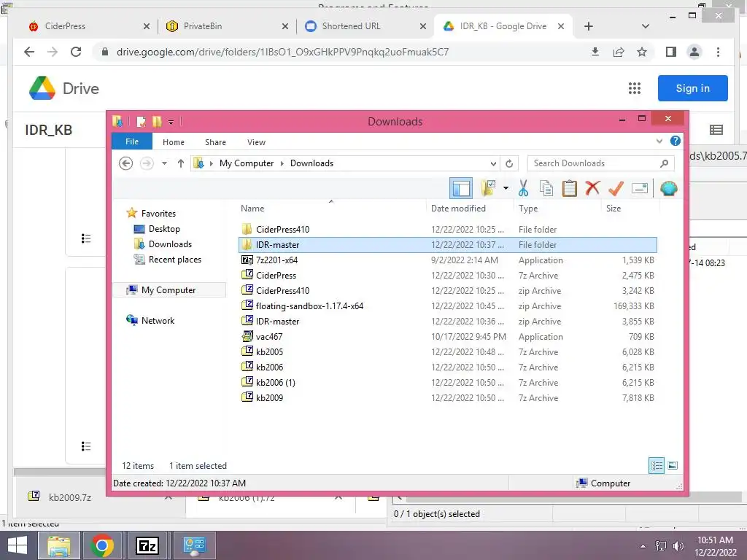Select the CiderPress 7z archive file
This screenshot has width=747, height=560.
coord(447,275)
